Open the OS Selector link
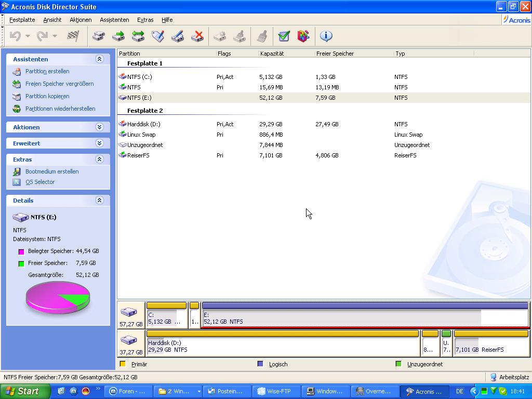The height and width of the screenshot is (399, 532). [39, 182]
